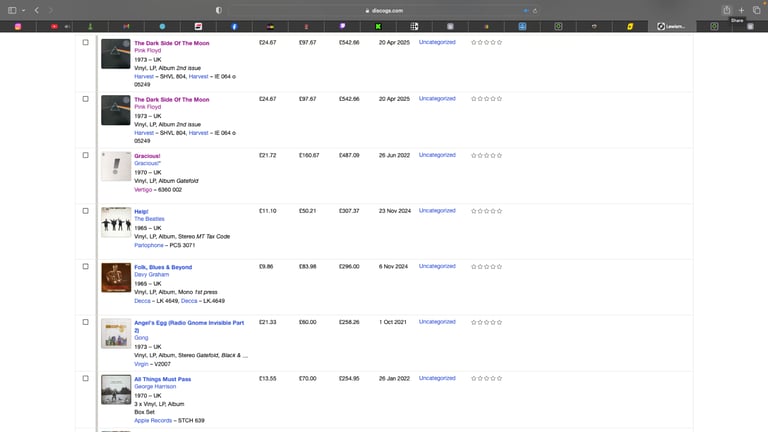The height and width of the screenshot is (432, 768).
Task: Open Angel's Egg album cover thumbnail
Action: (x=116, y=334)
